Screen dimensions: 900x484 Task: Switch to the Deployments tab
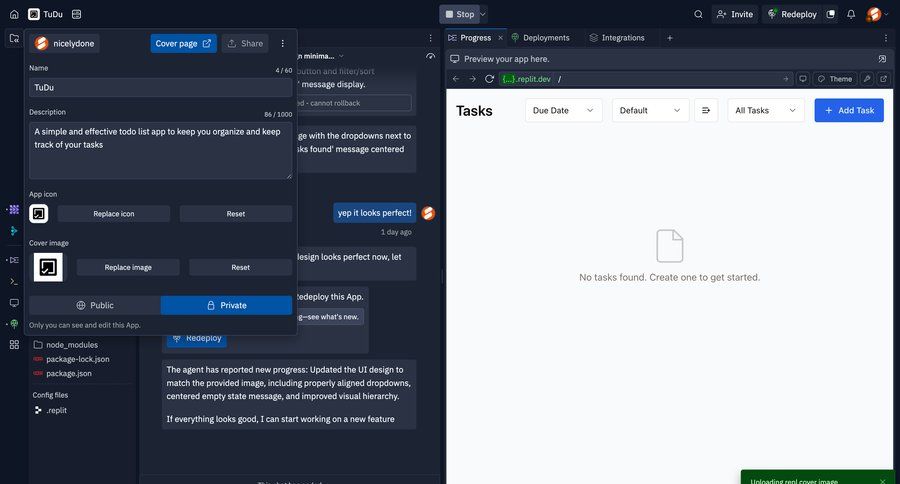540,38
